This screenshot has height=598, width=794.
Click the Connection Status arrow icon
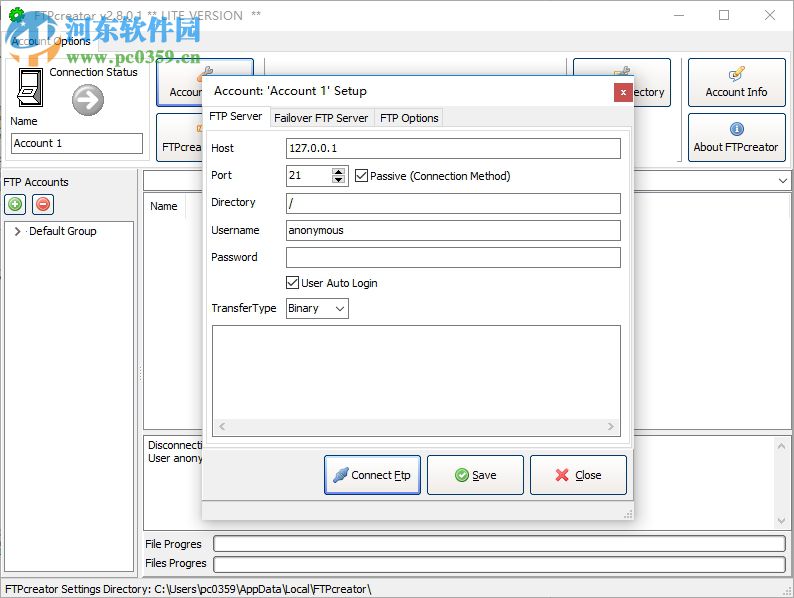click(88, 100)
